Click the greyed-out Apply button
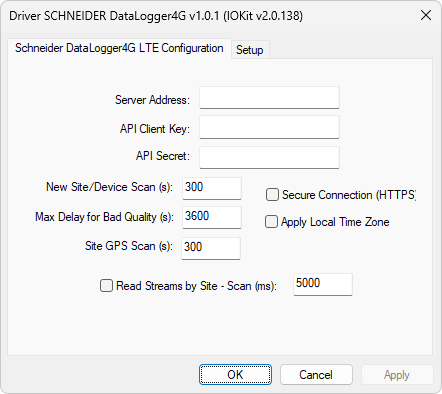This screenshot has width=442, height=394. click(x=397, y=375)
